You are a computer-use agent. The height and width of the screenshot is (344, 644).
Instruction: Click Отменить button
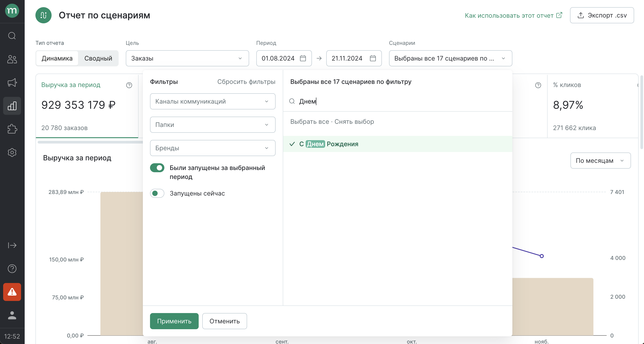[224, 321]
